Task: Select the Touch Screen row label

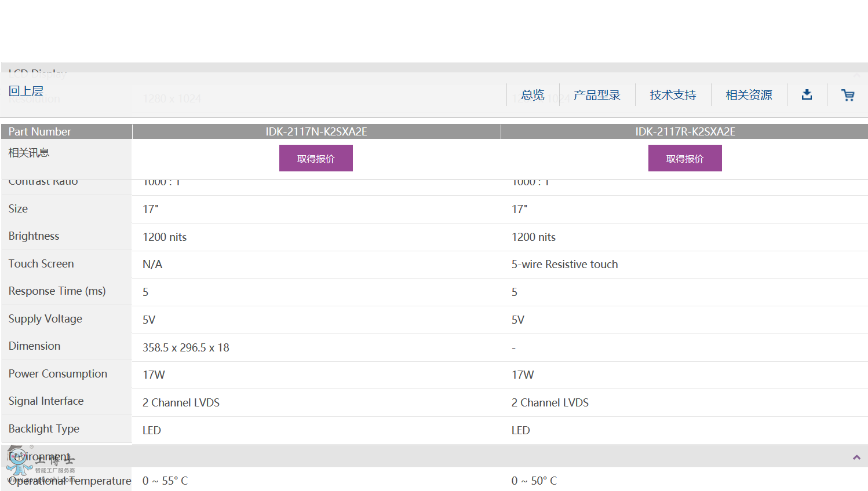Action: click(41, 264)
